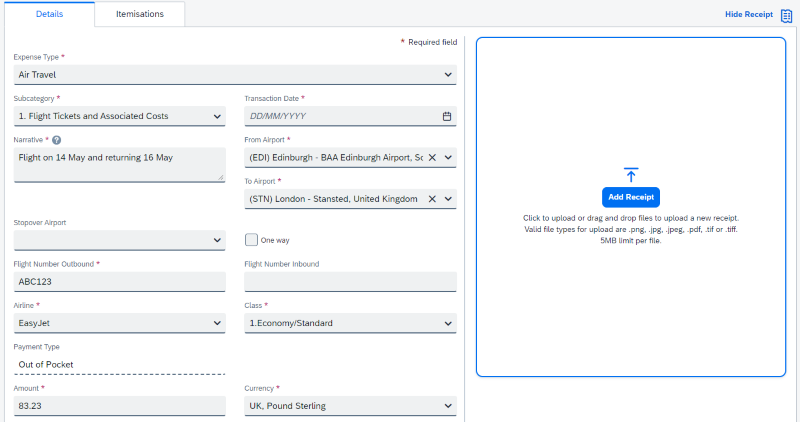Click the Hide Receipt link
Screen dimensions: 800x422
[748, 15]
